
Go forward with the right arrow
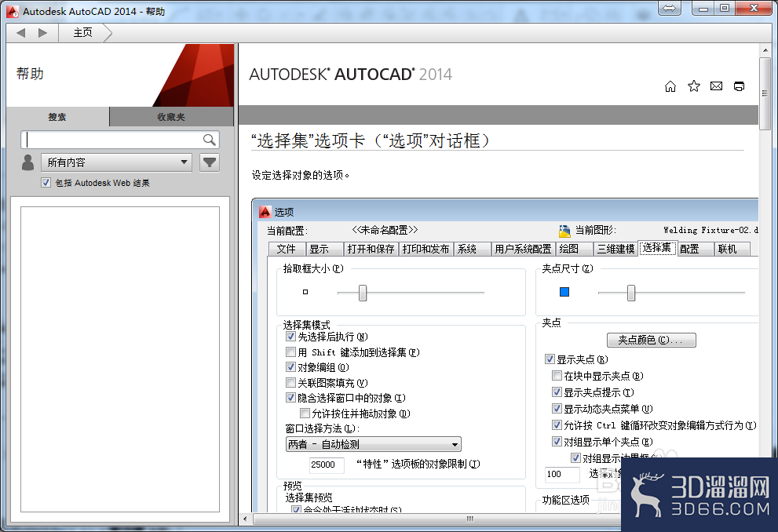(42, 33)
